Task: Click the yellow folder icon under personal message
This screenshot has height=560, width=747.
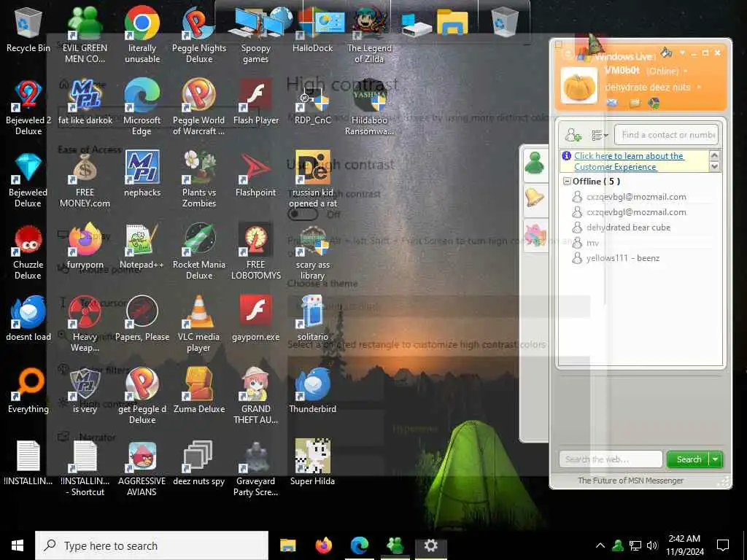Action: [x=634, y=103]
